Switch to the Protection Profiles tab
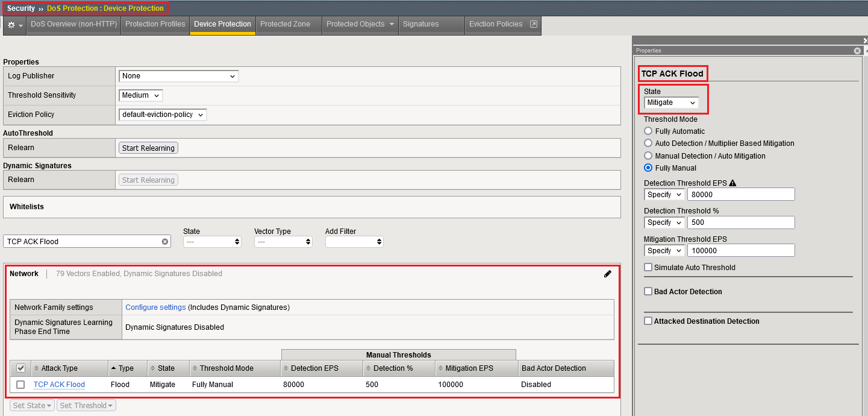Viewport: 868px width, 416px height. click(x=155, y=24)
